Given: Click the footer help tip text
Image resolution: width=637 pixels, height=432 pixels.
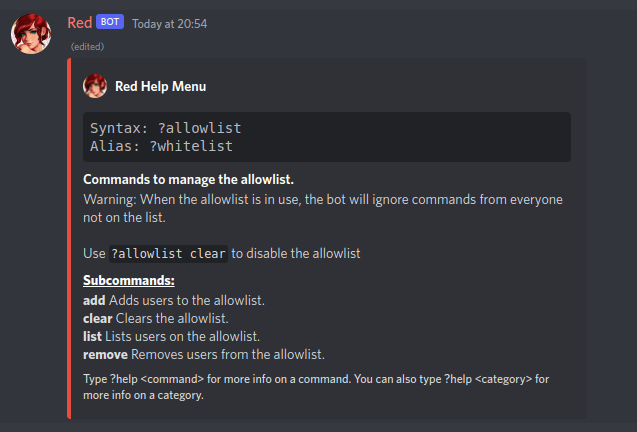Looking at the screenshot, I should (x=315, y=387).
